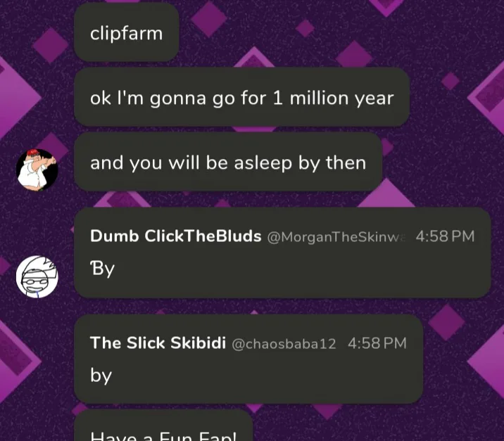Tap the timestamp on Dumb ClickTheBluds' message
The image size is (504, 441).
pyautogui.click(x=445, y=236)
